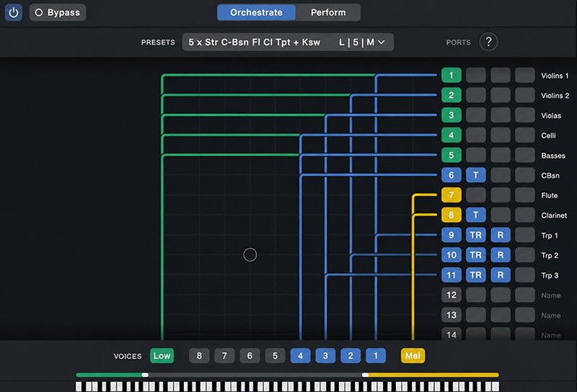
Task: Select voice 8 button
Action: pyautogui.click(x=199, y=355)
